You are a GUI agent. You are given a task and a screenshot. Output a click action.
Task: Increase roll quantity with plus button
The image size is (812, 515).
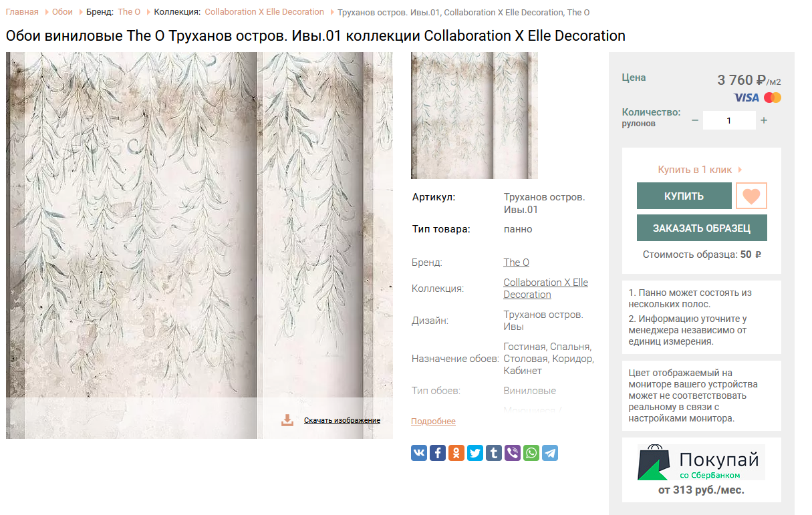tap(764, 120)
